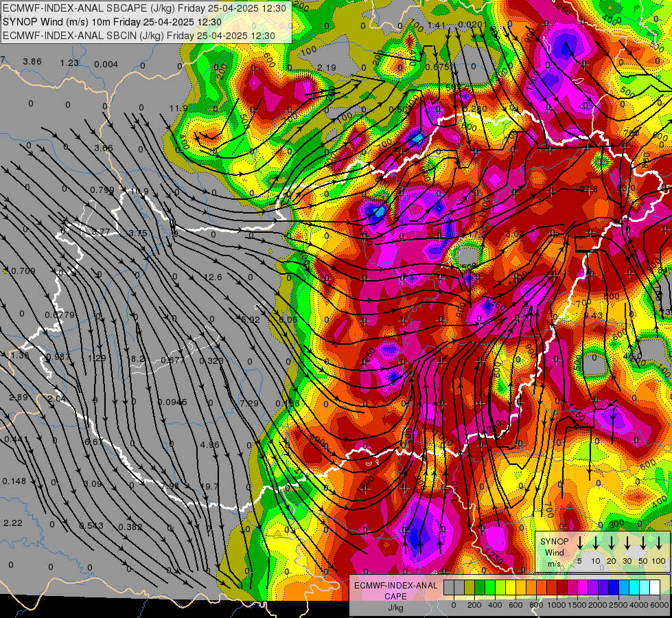Click the 3.86 station value on map
Viewport: 672px width, 618px height.
click(32, 62)
